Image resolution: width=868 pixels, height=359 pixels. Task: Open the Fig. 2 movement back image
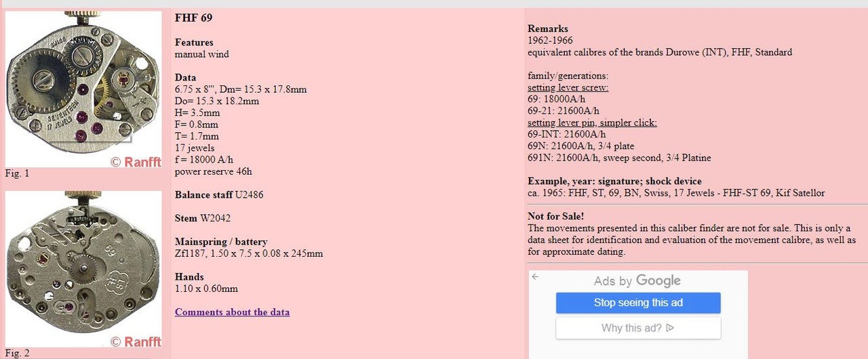(x=83, y=269)
